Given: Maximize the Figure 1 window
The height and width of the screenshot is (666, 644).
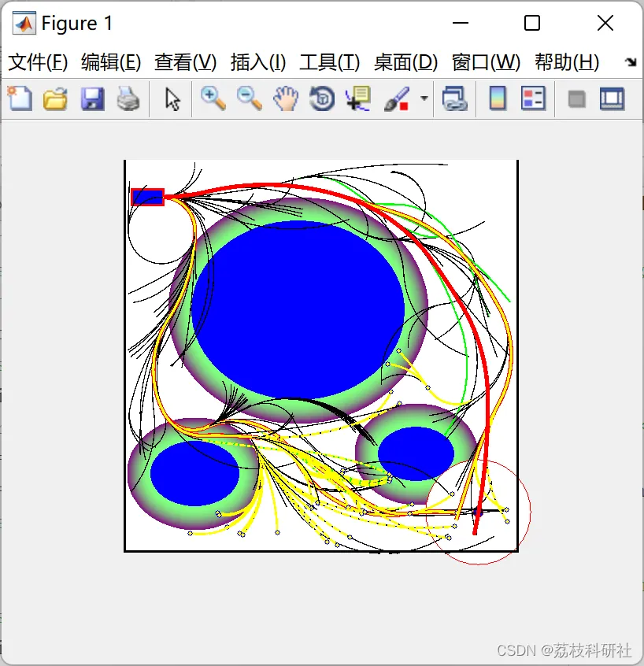Looking at the screenshot, I should 532,23.
